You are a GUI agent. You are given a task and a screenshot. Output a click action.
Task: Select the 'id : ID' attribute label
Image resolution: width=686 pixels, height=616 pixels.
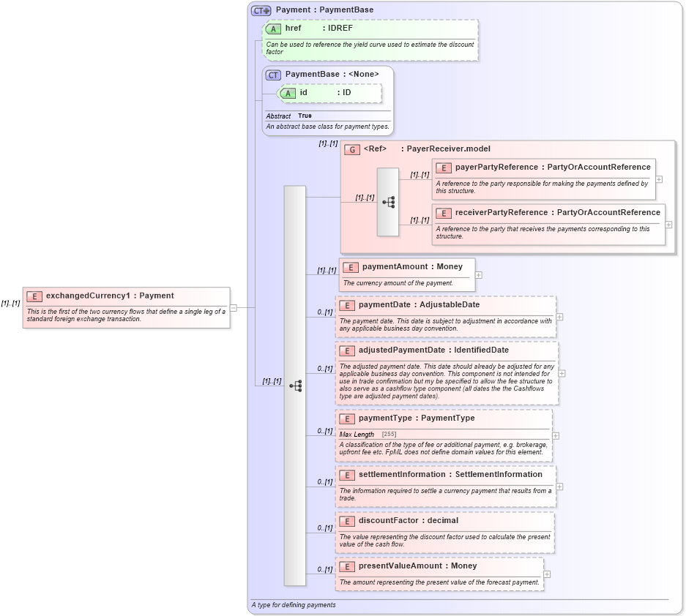pyautogui.click(x=326, y=93)
